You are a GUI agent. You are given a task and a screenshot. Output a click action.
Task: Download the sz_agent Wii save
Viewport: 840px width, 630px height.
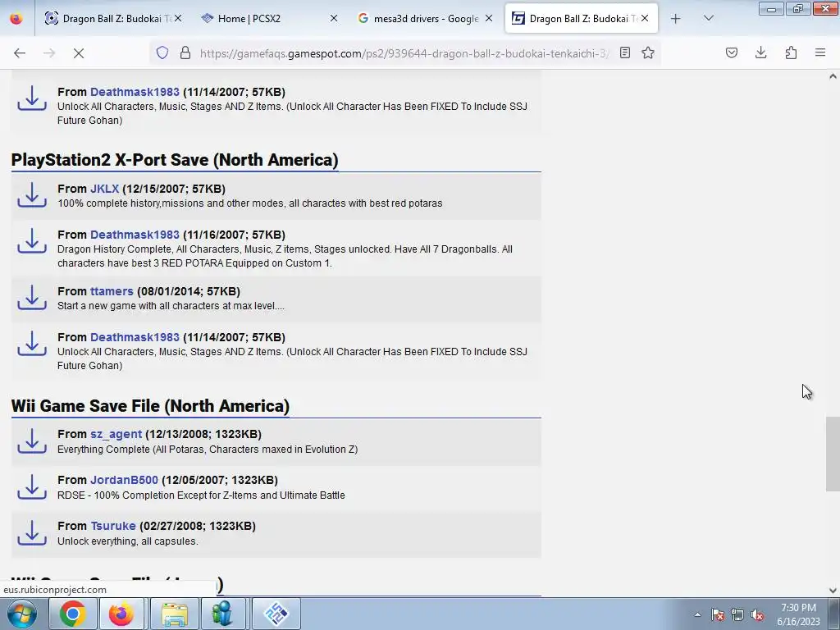(32, 441)
